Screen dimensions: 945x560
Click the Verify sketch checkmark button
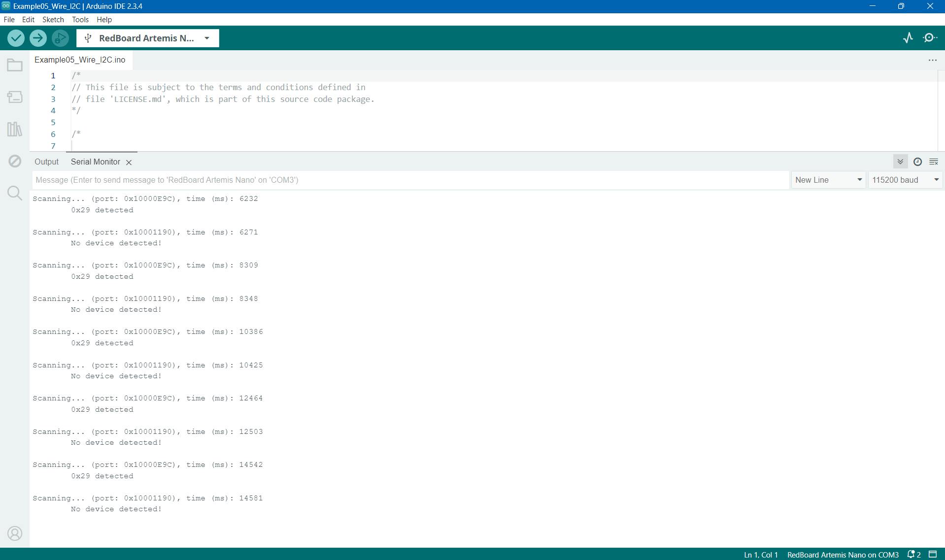[x=16, y=38]
